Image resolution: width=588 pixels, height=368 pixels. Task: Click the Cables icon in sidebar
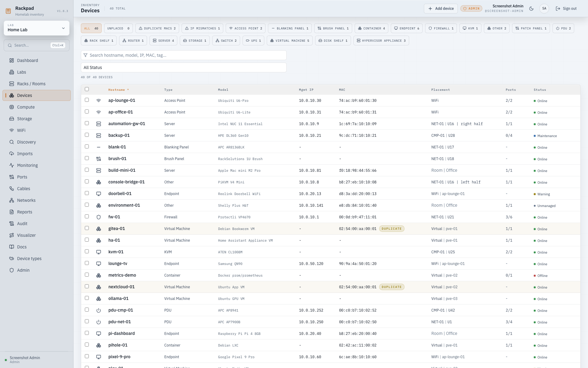point(12,189)
